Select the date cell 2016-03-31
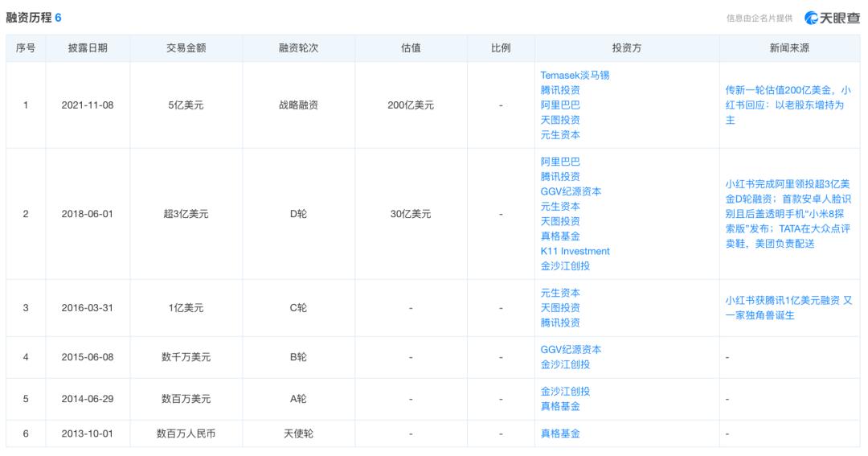The height and width of the screenshot is (456, 868). [x=88, y=307]
